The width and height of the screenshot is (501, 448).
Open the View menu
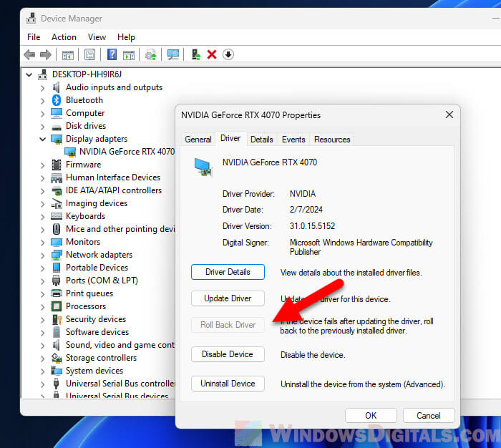point(97,37)
